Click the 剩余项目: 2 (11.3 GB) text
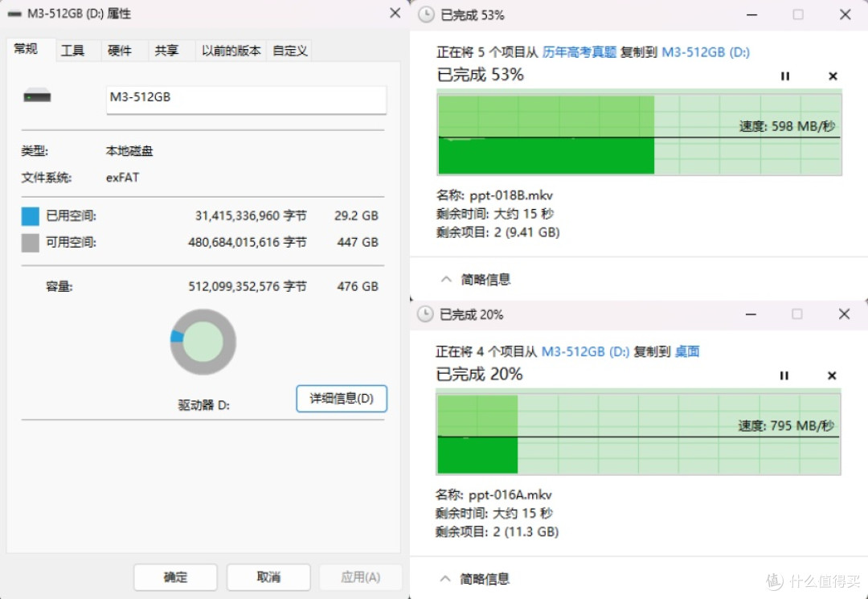Image resolution: width=868 pixels, height=599 pixels. [497, 531]
